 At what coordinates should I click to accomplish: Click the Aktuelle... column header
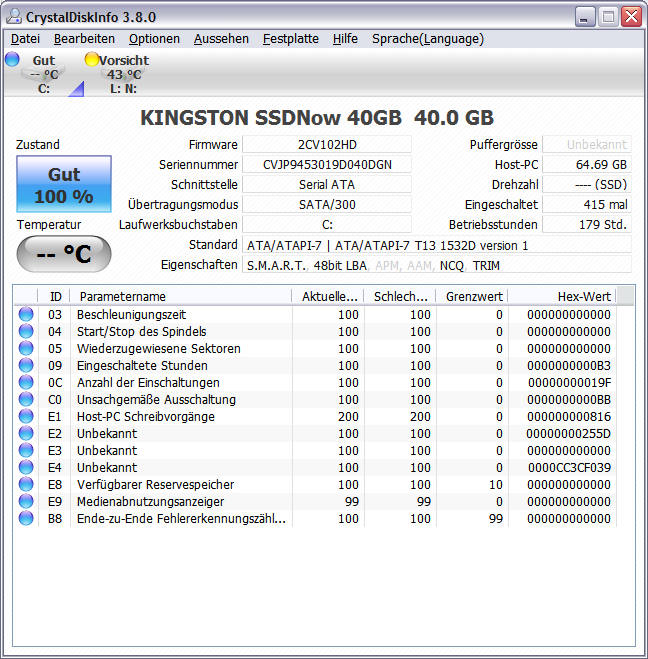click(328, 297)
